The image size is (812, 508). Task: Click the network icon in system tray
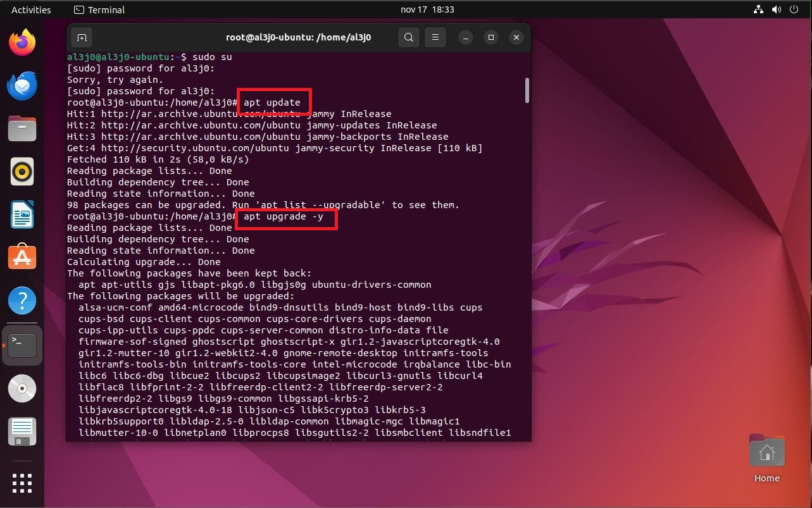point(759,9)
